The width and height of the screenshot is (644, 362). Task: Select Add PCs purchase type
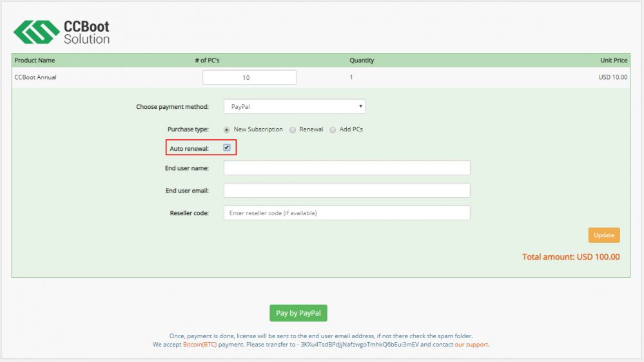pyautogui.click(x=333, y=129)
